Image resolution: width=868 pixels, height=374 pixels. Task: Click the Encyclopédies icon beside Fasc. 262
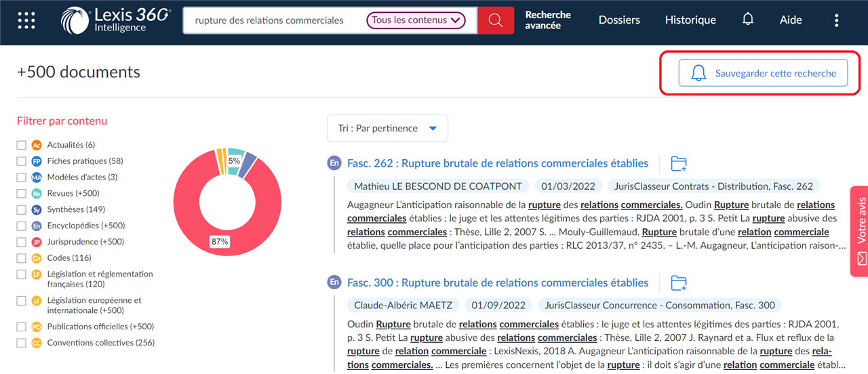tap(334, 163)
